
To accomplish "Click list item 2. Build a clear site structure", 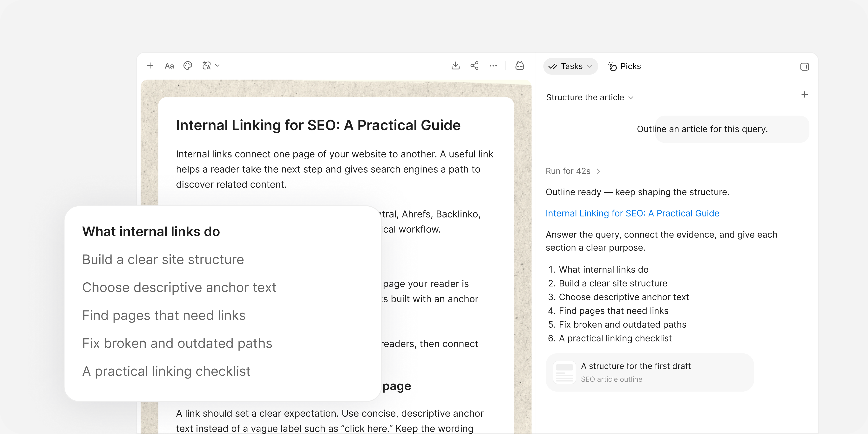I will pyautogui.click(x=608, y=283).
